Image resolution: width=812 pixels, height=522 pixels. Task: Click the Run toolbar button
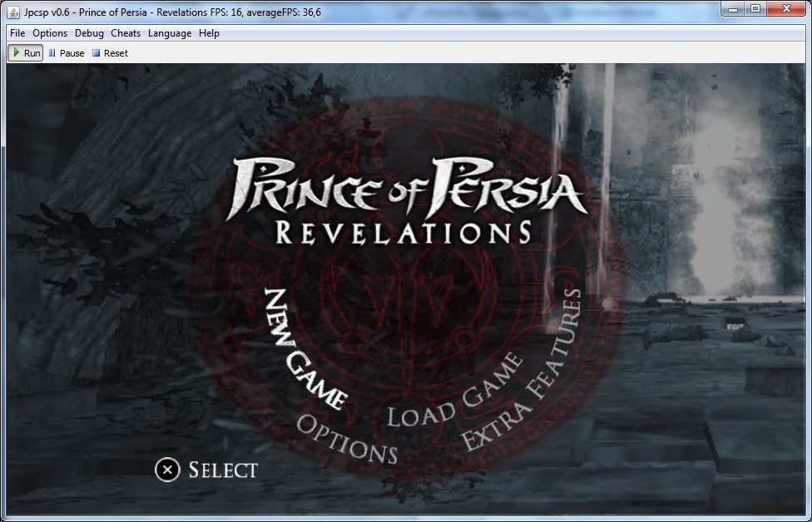[x=25, y=53]
